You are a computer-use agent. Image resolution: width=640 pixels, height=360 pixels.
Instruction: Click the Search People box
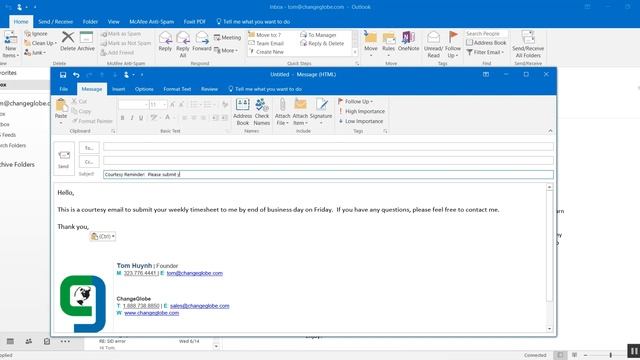[486, 33]
